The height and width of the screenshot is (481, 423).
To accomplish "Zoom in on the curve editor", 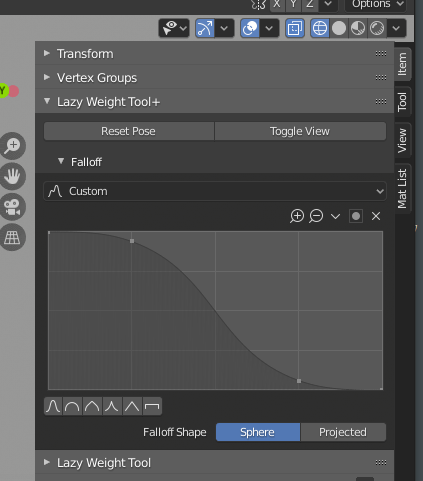I will [x=297, y=216].
